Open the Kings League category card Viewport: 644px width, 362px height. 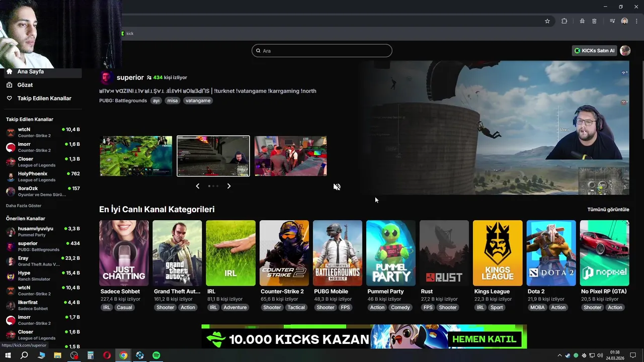click(x=498, y=253)
